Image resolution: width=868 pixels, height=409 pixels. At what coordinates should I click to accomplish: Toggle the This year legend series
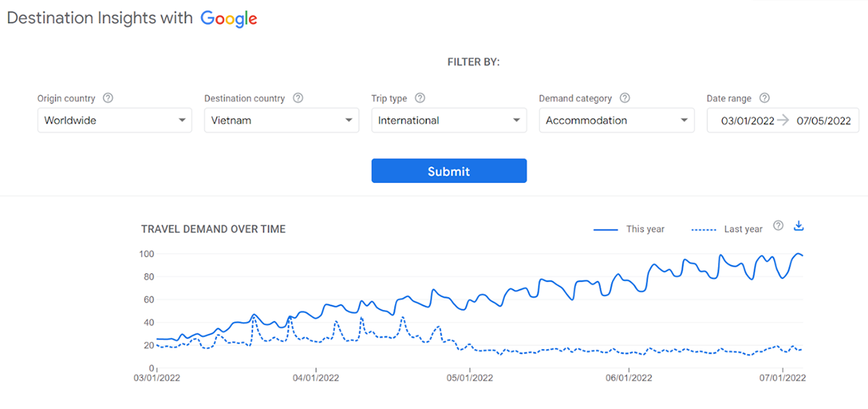pyautogui.click(x=629, y=229)
